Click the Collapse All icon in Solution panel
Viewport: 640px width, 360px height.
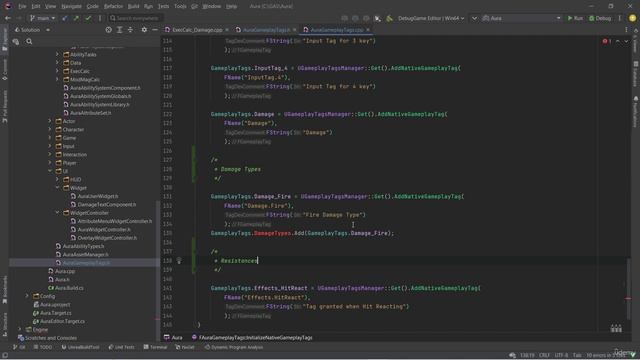[x=130, y=30]
